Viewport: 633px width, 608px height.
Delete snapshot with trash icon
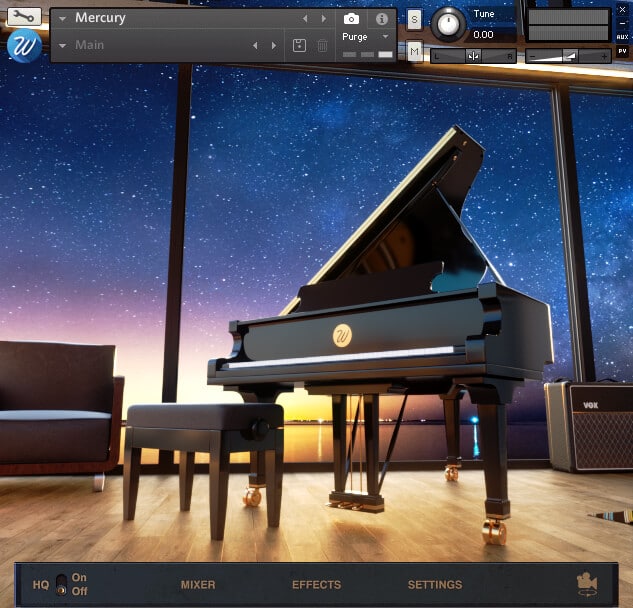pos(322,45)
